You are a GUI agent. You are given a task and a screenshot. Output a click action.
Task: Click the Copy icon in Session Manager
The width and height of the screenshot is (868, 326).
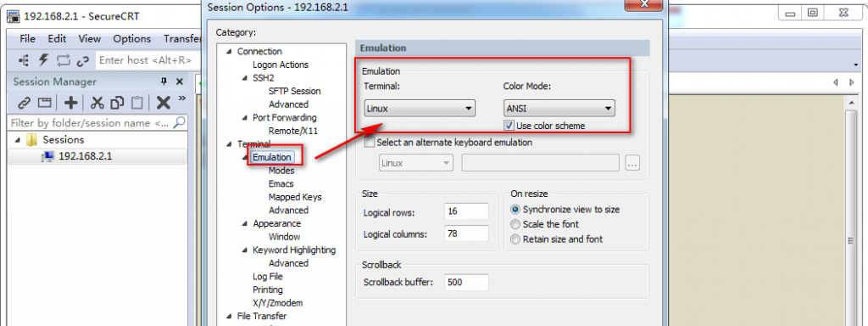pos(117,103)
